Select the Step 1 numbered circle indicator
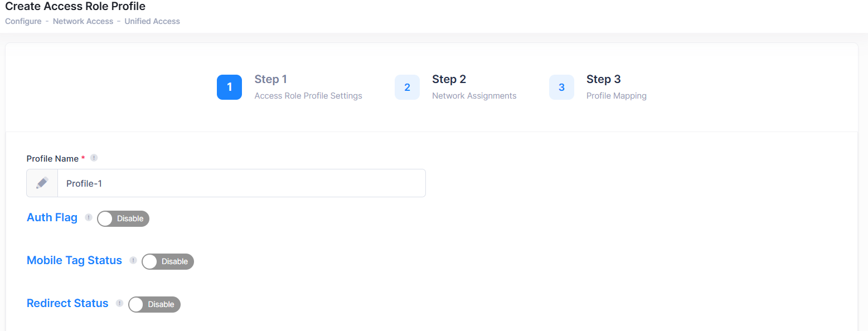 click(x=229, y=87)
